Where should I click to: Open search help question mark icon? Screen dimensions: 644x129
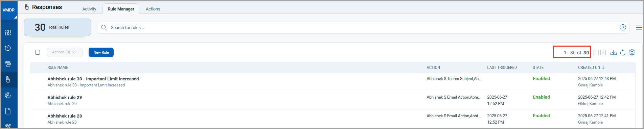click(x=623, y=28)
